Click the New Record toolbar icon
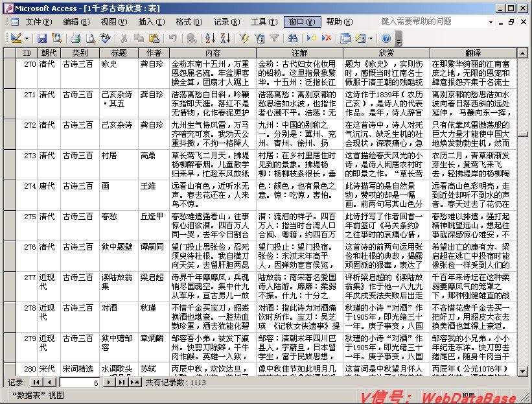The image size is (532, 404). click(311, 38)
